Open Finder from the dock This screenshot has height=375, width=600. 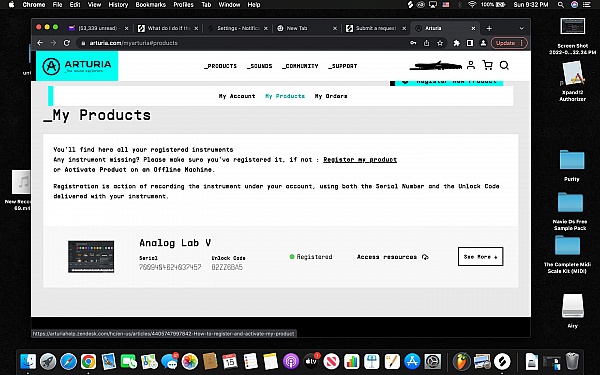pos(28,361)
